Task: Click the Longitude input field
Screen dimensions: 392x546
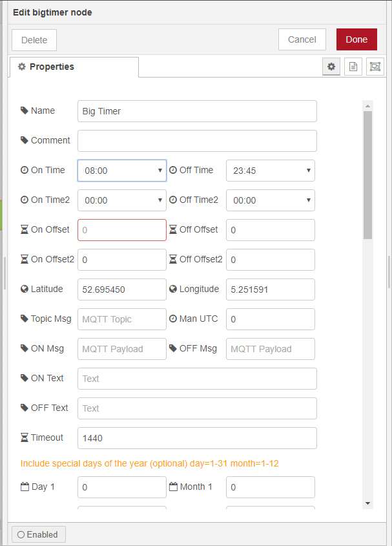Action: pyautogui.click(x=270, y=289)
